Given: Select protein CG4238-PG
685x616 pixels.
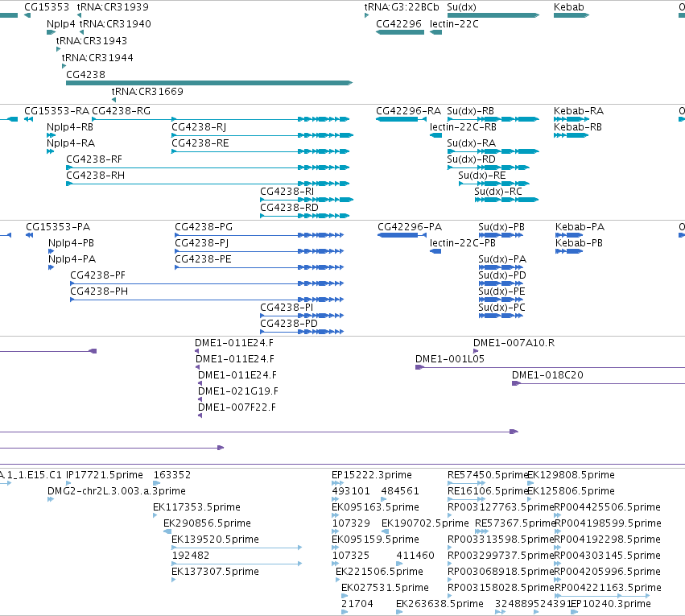Looking at the screenshot, I should 204,227.
